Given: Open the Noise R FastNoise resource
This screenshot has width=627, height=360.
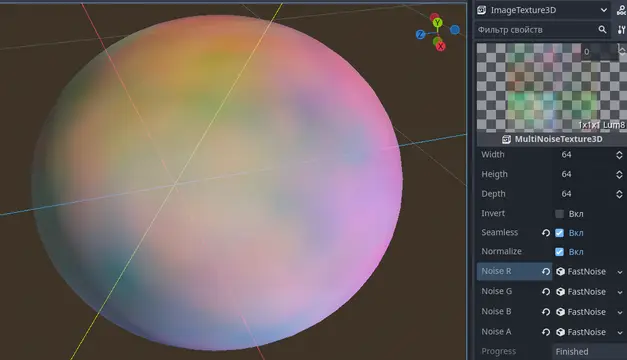Looking at the screenshot, I should [x=581, y=272].
